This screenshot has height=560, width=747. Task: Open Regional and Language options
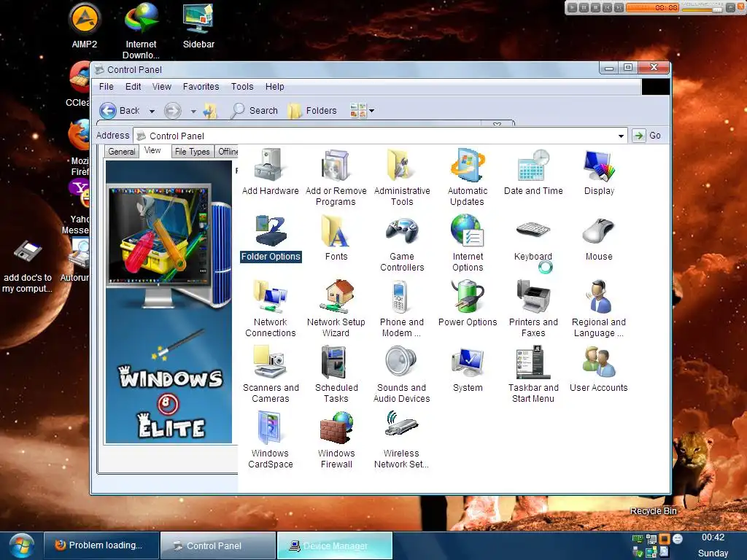599,308
